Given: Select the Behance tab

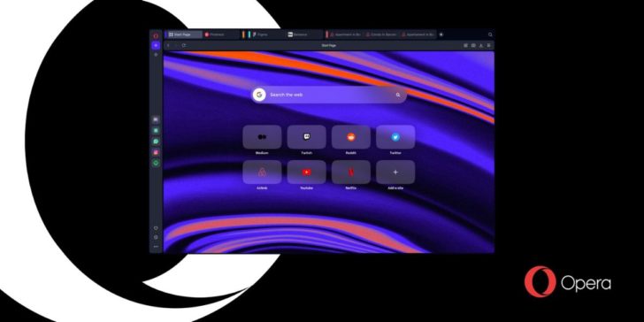Looking at the screenshot, I should pos(304,34).
